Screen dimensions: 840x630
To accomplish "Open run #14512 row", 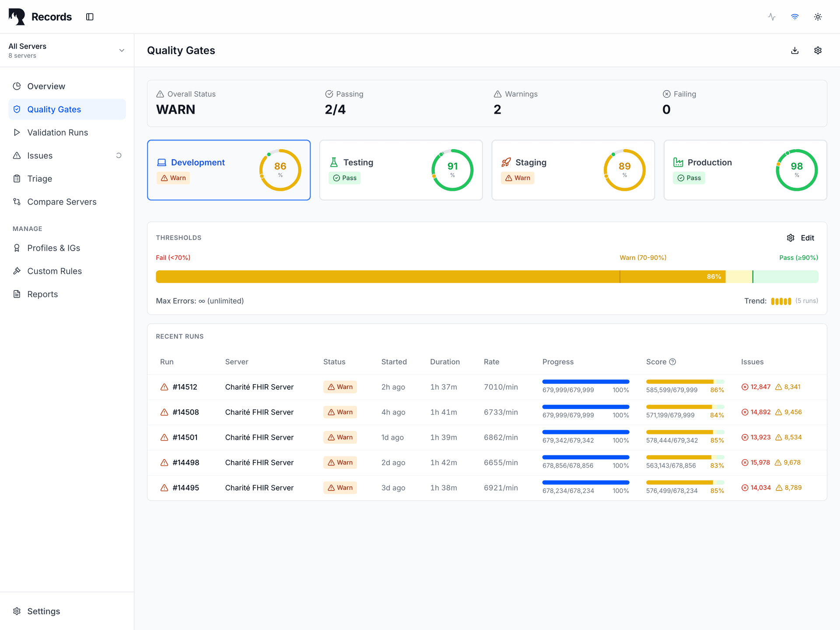I will click(x=185, y=387).
